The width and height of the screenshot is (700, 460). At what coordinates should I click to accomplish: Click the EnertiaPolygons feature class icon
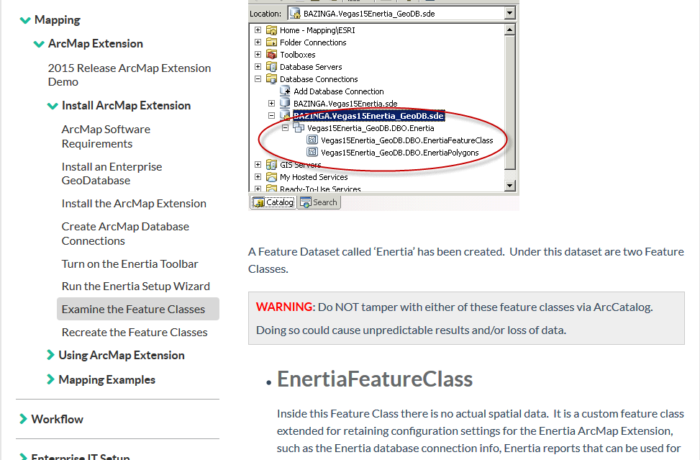point(312,152)
